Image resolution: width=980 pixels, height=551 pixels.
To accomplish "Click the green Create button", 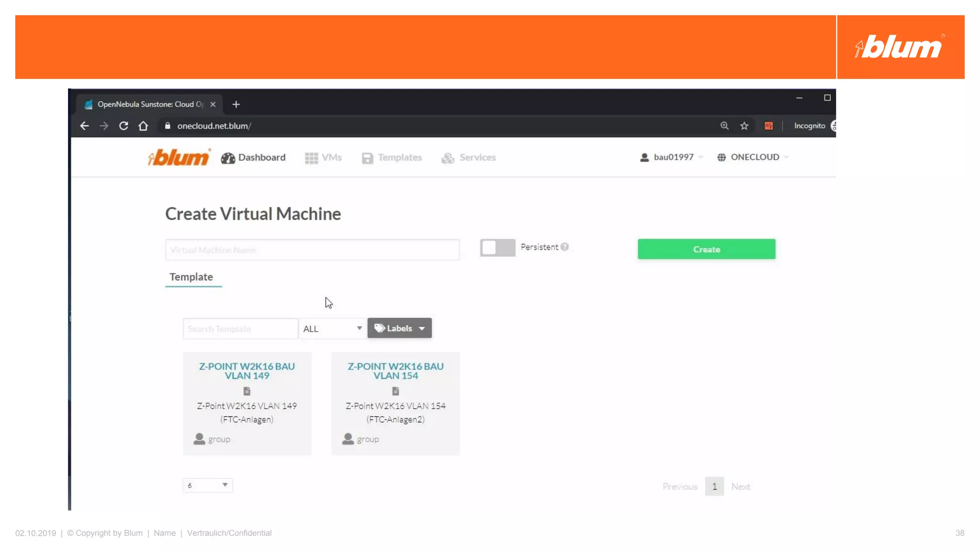I will tap(706, 249).
